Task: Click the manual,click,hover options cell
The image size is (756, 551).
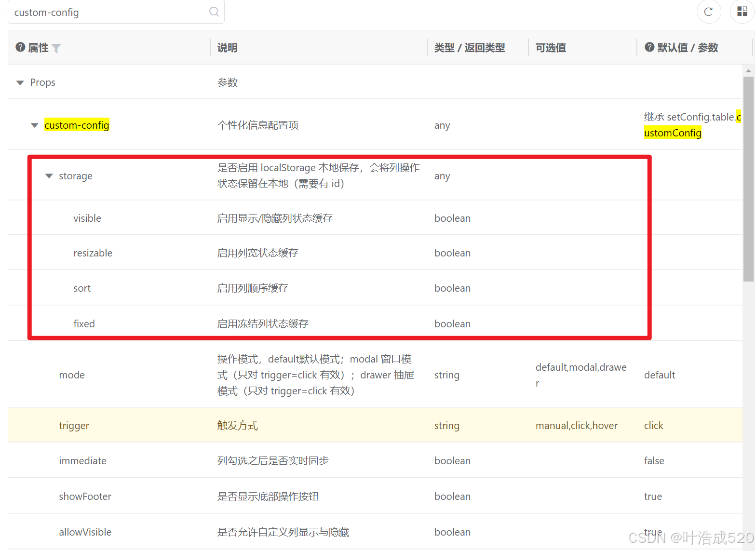Action: coord(577,426)
